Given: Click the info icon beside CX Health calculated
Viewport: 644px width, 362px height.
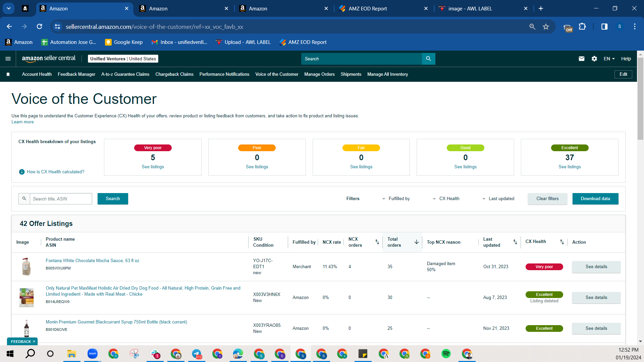Looking at the screenshot, I should click(x=22, y=172).
